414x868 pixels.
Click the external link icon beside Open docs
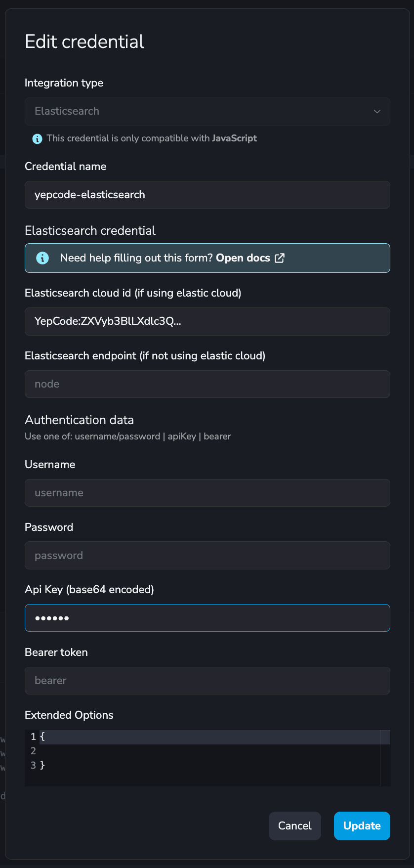tap(280, 258)
